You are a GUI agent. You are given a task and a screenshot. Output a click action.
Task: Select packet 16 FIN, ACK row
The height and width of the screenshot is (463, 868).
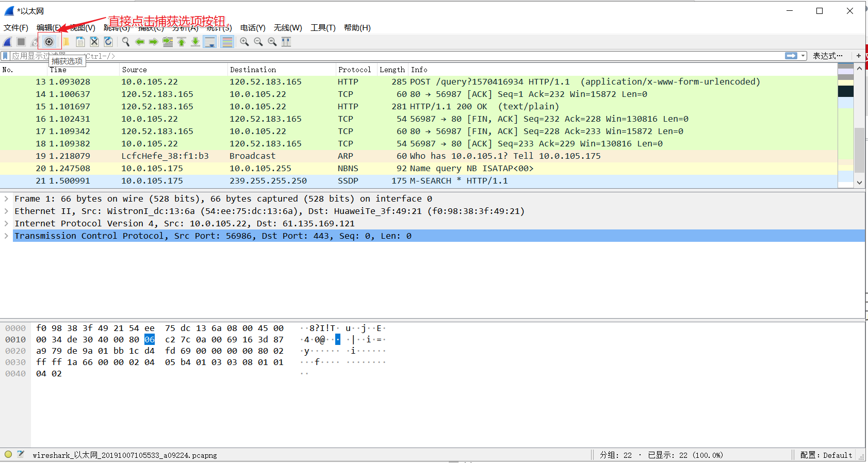pyautogui.click(x=419, y=119)
